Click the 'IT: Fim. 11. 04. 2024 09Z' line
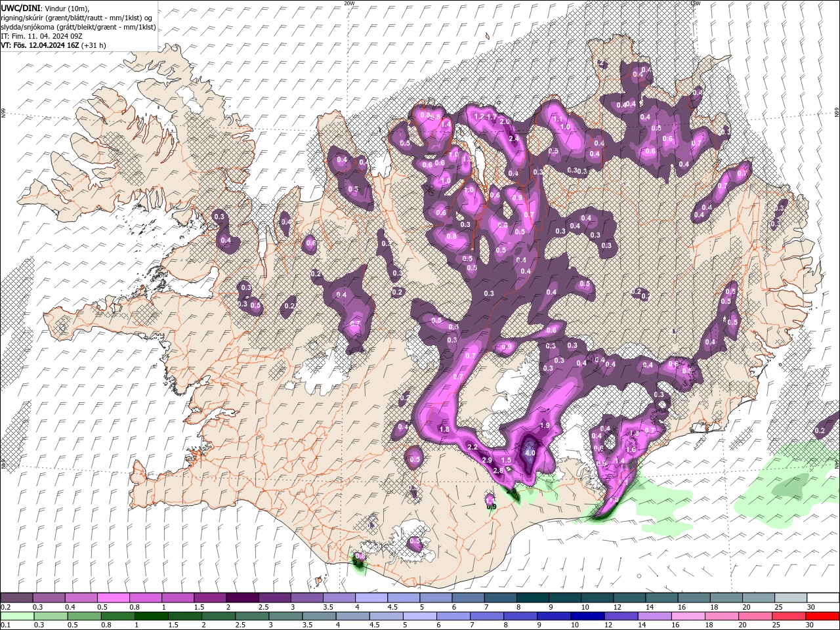Viewport: 840px width, 630px height. coord(41,36)
